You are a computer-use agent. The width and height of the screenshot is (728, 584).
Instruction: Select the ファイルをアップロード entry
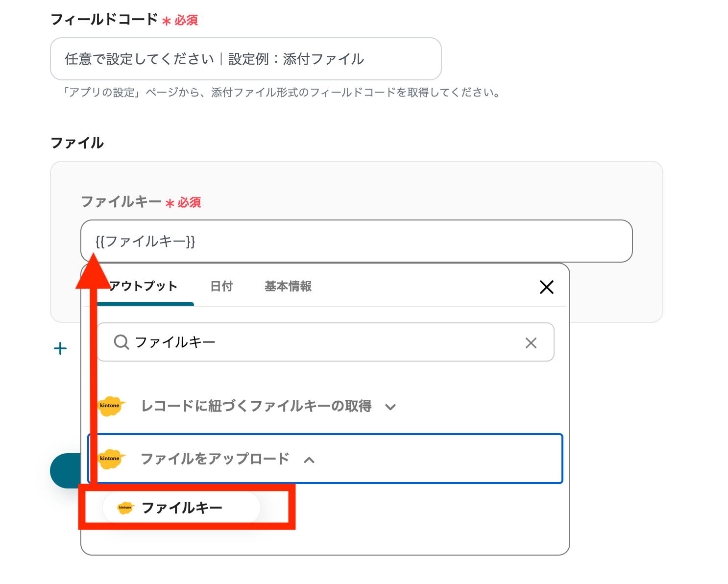215,459
